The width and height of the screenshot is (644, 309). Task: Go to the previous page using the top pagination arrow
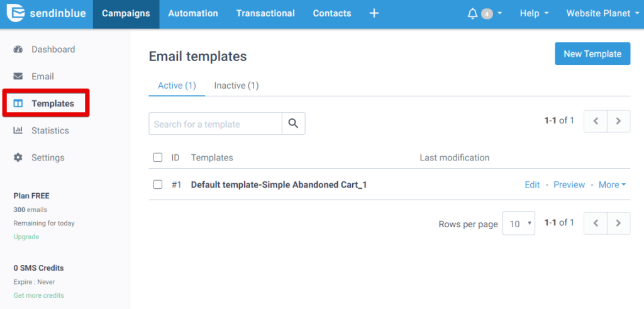pos(596,121)
